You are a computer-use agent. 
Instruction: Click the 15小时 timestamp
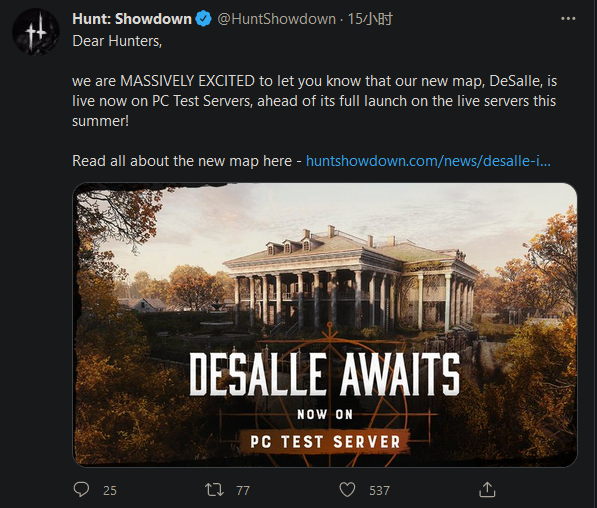[370, 19]
